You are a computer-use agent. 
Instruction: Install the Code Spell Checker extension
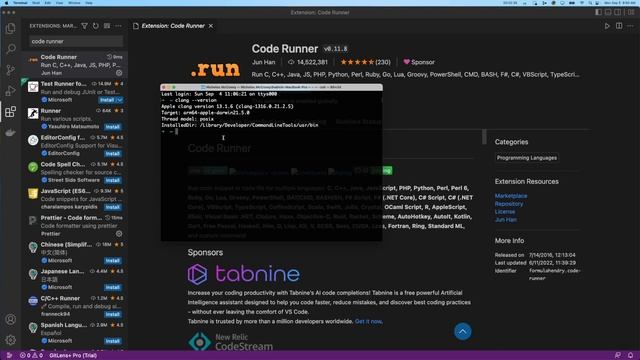click(x=113, y=180)
